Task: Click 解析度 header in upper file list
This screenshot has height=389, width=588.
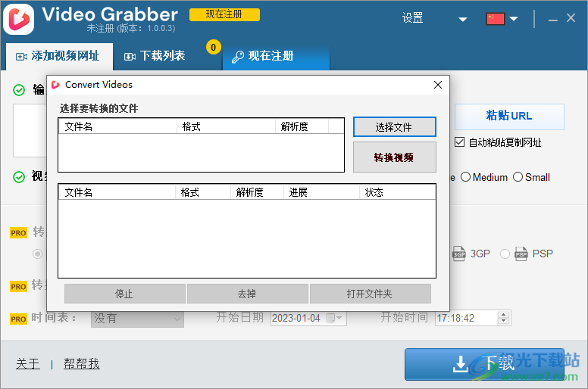Action: (302, 126)
